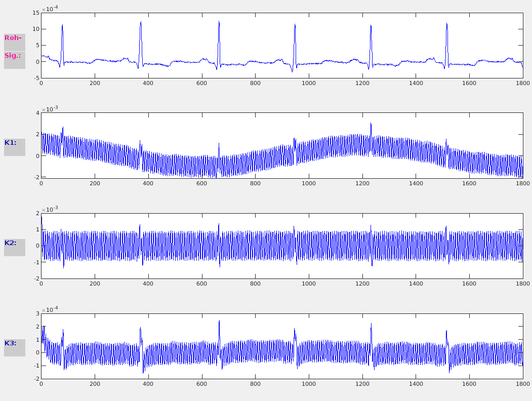Click the 1400 tick label under K3 plot
The width and height of the screenshot is (532, 401).
tap(416, 384)
